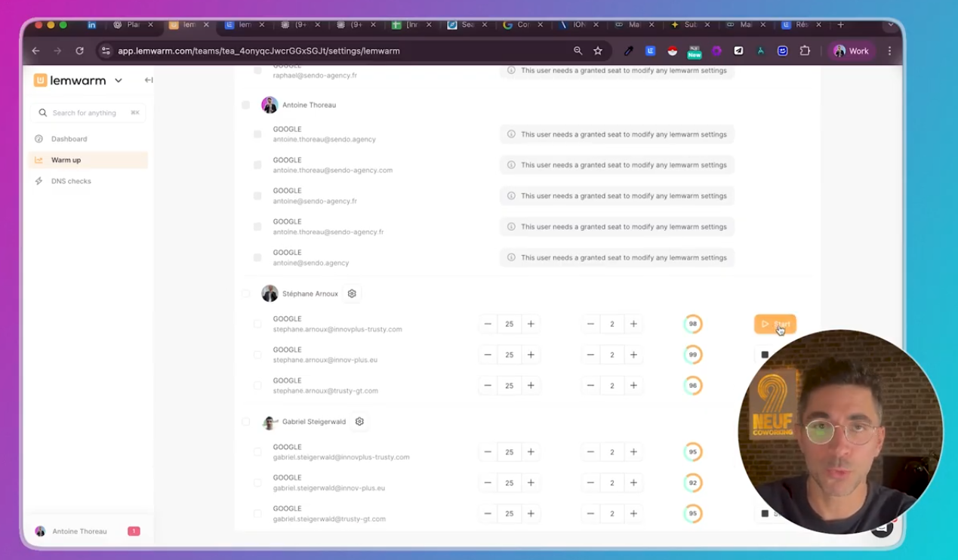The height and width of the screenshot is (560, 958).
Task: Start warm up for stephane.arnoux@innovplus-trusty.com
Action: [x=775, y=324]
